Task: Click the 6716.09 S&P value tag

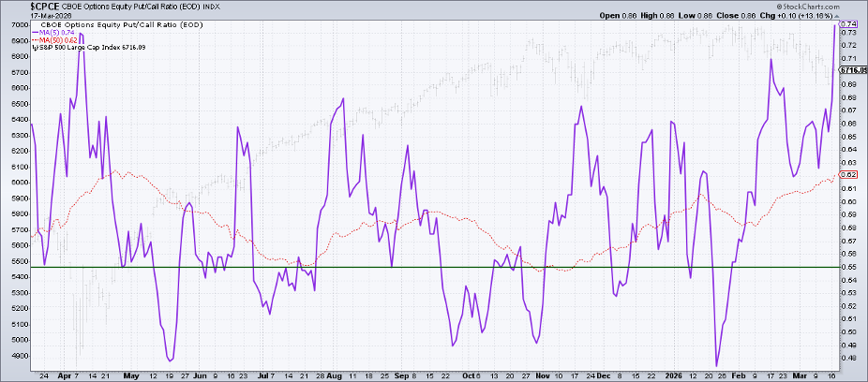Action: [854, 70]
